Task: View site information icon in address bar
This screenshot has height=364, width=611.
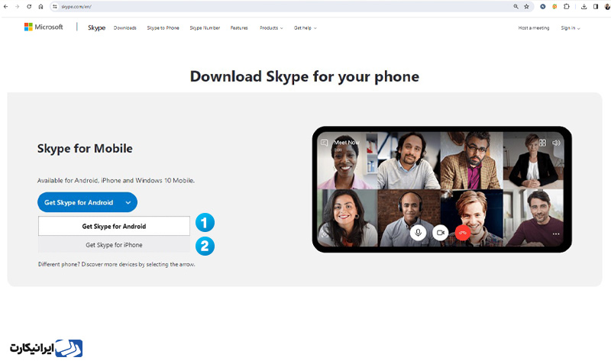Action: 55,7
